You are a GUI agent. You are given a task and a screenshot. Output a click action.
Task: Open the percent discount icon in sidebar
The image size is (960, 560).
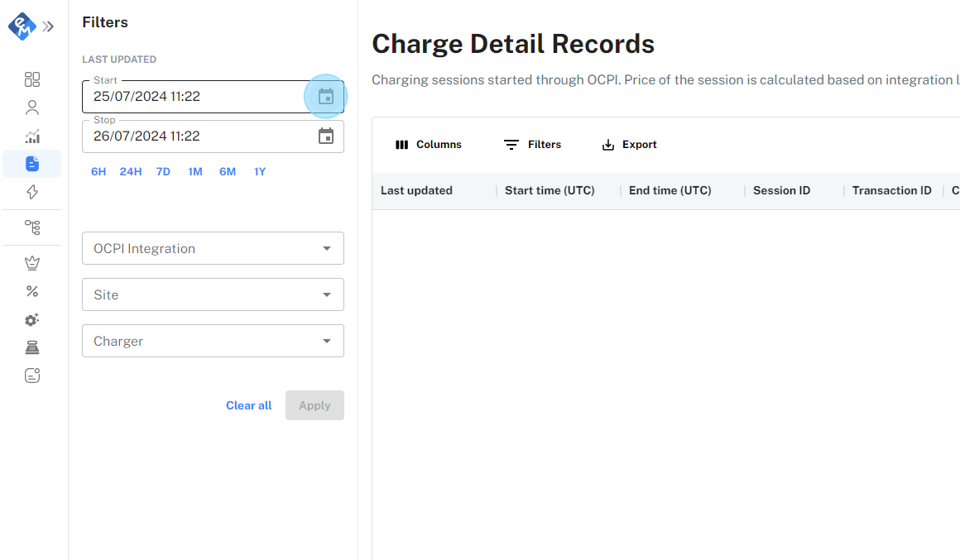tap(32, 291)
